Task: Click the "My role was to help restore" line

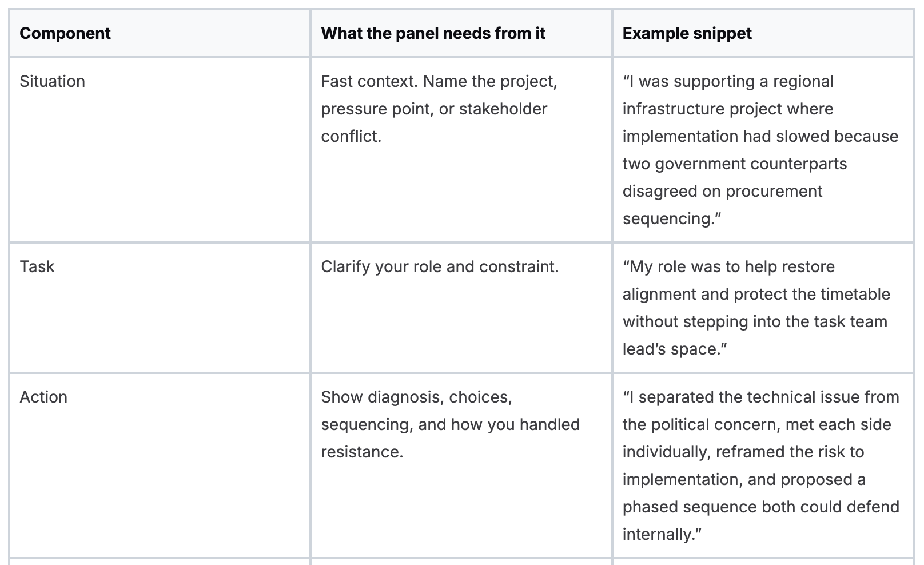Action: click(728, 266)
